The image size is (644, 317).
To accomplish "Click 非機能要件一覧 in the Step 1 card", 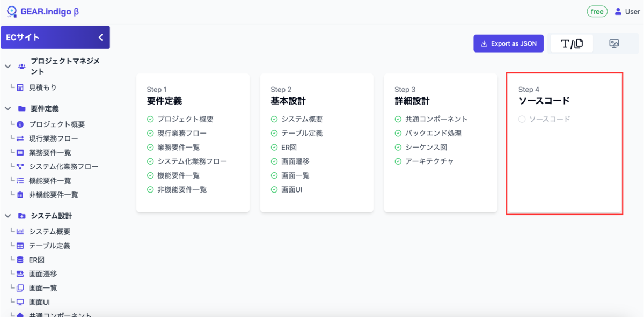I will coord(182,189).
